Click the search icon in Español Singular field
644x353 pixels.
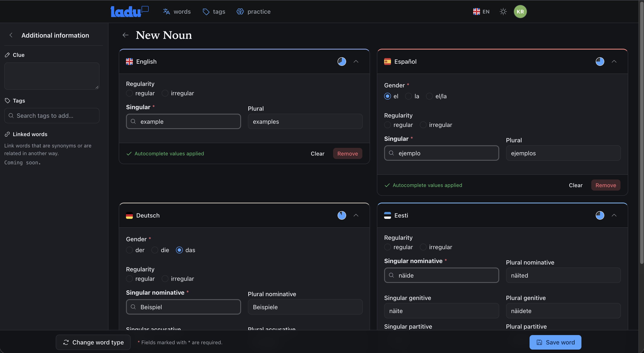(391, 153)
